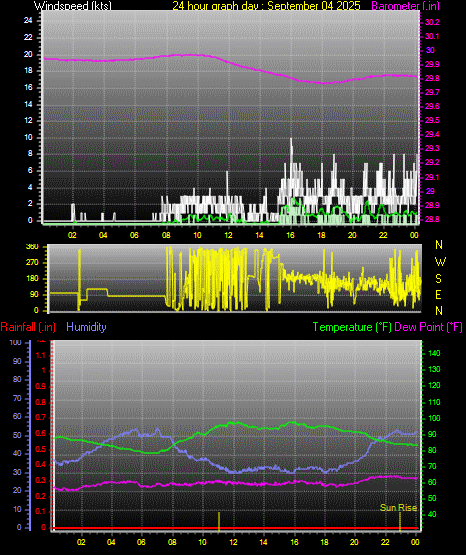
Task: Click the 'Barometer (.in)' axis title
Action: pyautogui.click(x=405, y=6)
